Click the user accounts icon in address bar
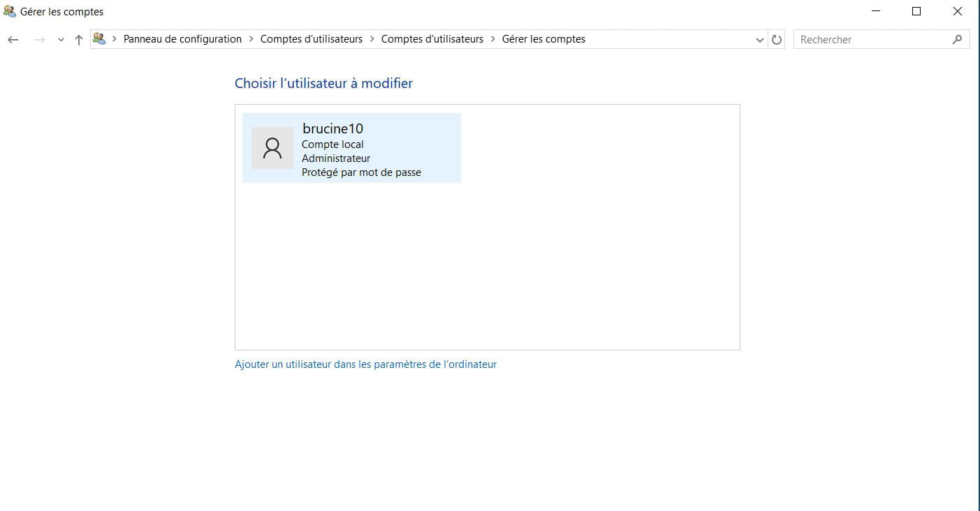This screenshot has height=511, width=980. point(99,39)
